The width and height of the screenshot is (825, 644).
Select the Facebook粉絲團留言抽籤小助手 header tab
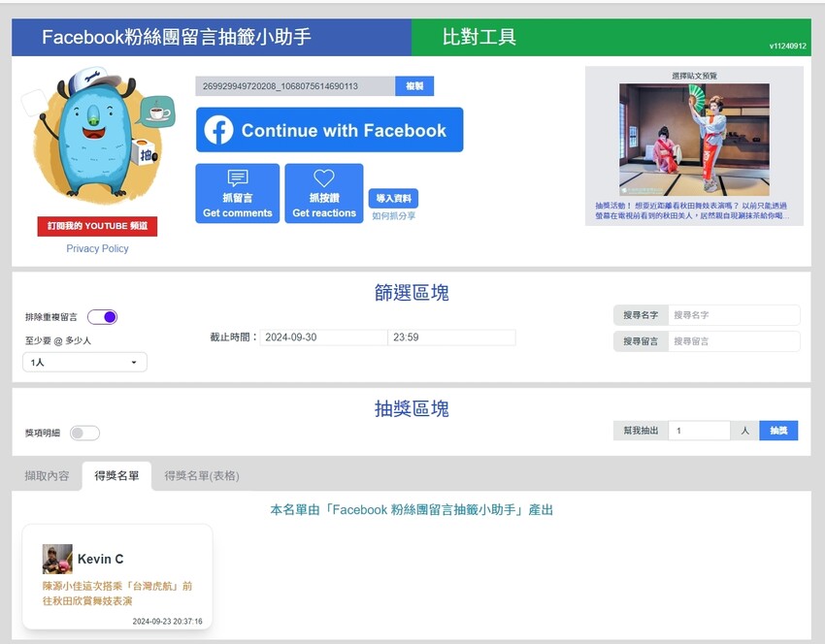point(212,37)
